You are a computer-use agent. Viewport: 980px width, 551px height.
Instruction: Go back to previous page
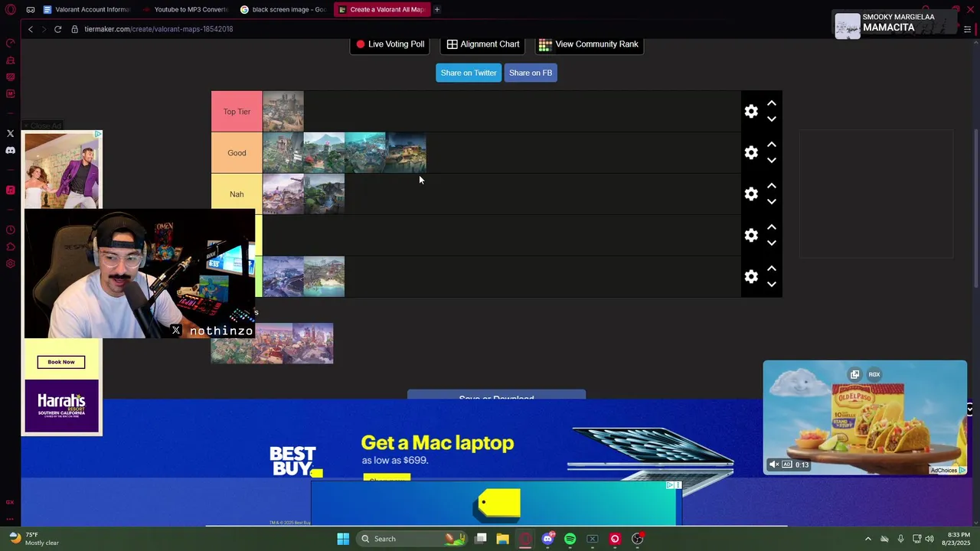pos(31,29)
